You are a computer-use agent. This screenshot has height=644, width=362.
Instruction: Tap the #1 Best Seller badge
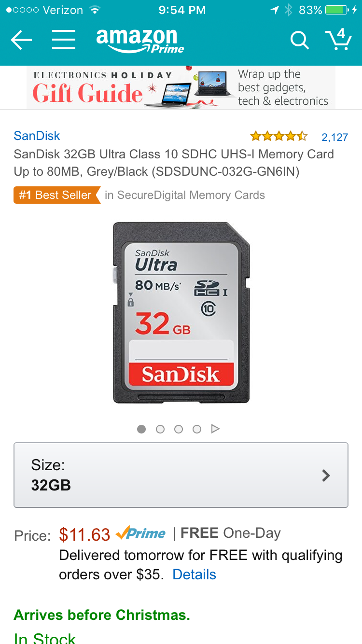coord(56,195)
